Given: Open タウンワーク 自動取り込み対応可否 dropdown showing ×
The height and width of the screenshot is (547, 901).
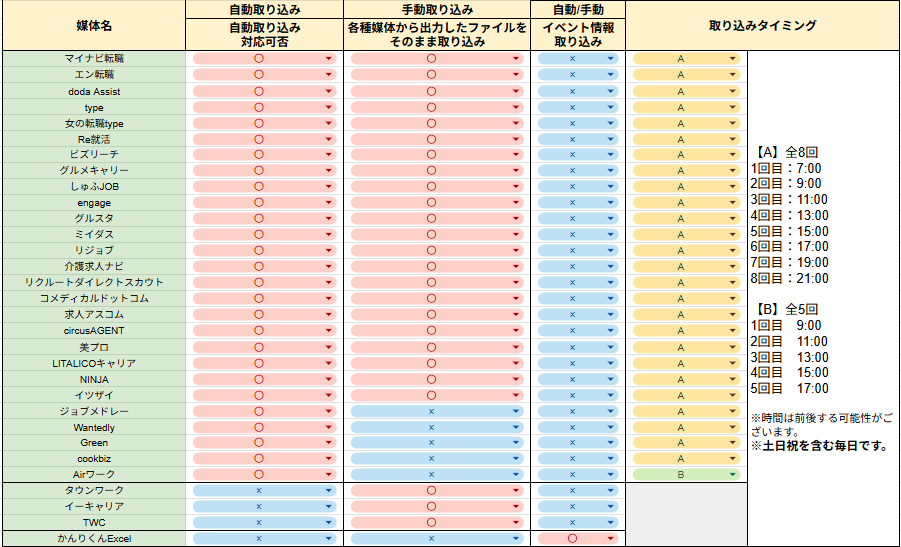Looking at the screenshot, I should pyautogui.click(x=264, y=491).
